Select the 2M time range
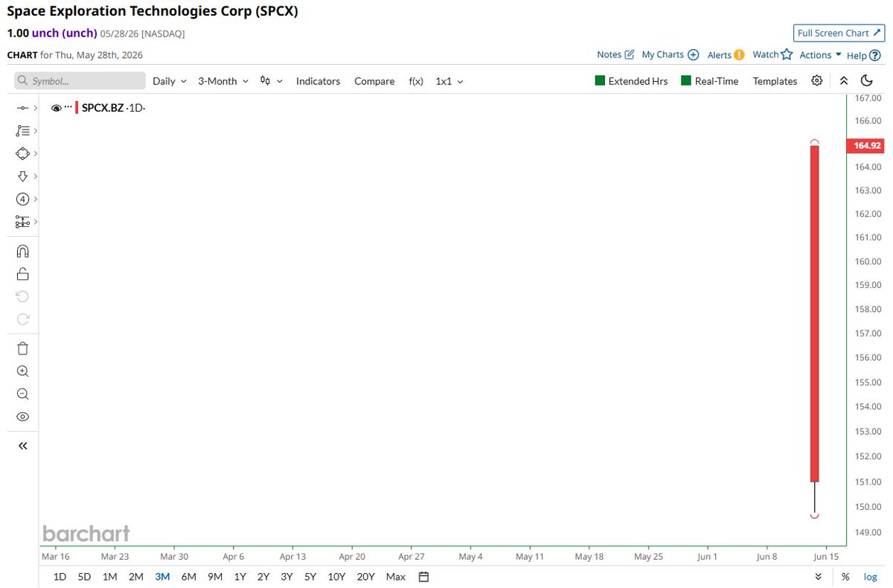 click(135, 577)
